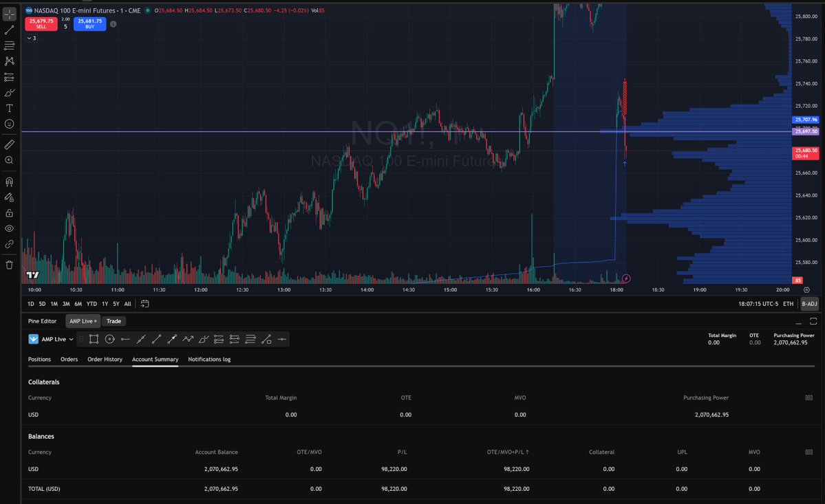This screenshot has height=504, width=825.
Task: Open the ETH session dropdown
Action: (788, 304)
